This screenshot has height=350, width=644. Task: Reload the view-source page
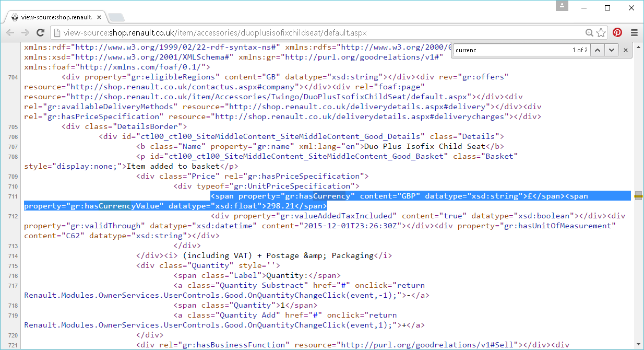click(x=40, y=32)
